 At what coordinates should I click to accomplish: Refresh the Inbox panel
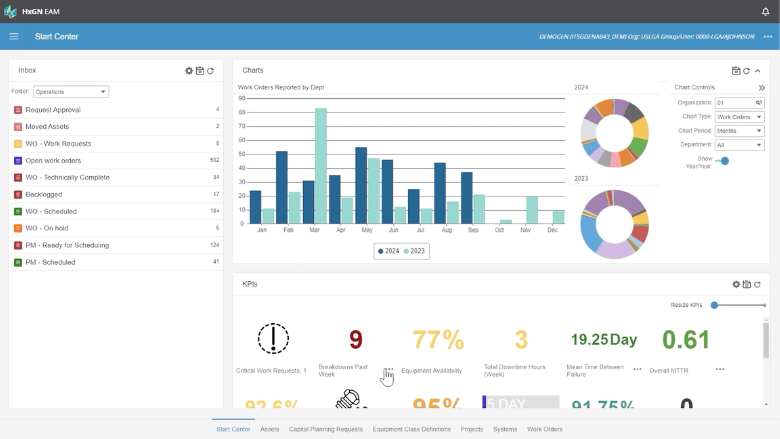coord(210,71)
